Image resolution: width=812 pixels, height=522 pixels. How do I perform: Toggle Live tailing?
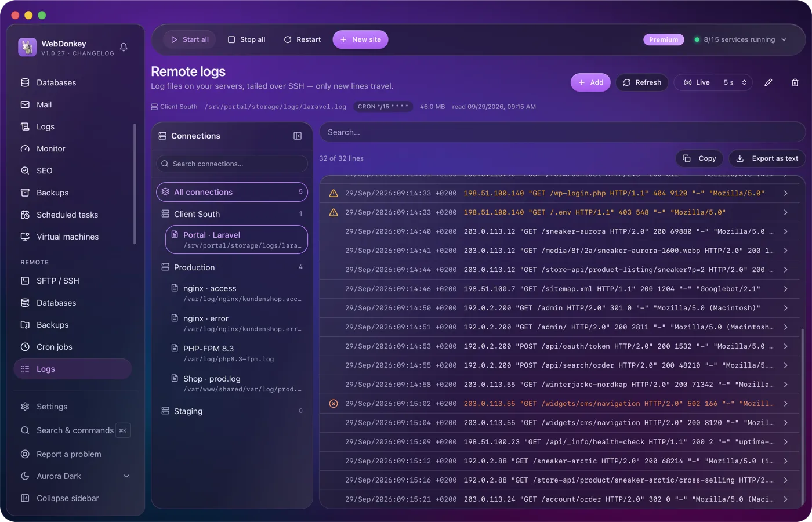[697, 82]
